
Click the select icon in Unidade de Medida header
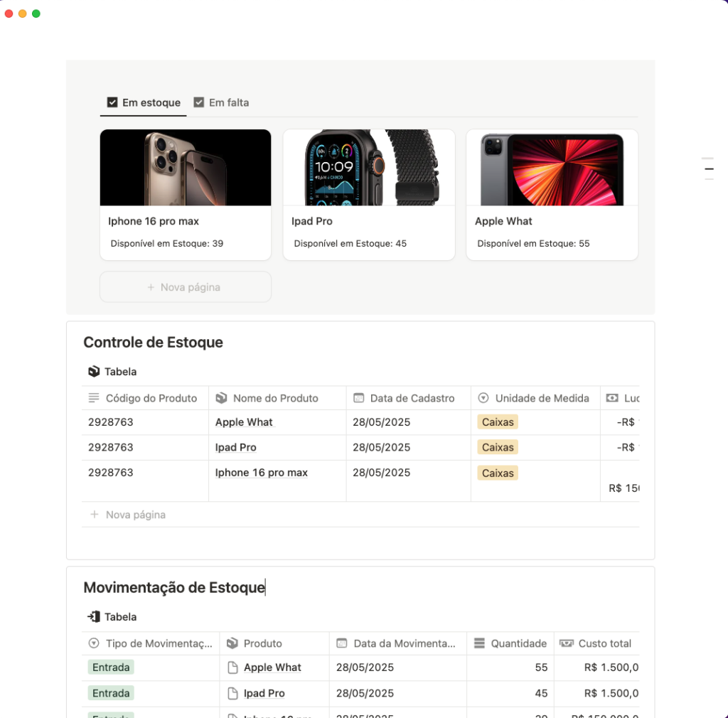[x=483, y=398]
